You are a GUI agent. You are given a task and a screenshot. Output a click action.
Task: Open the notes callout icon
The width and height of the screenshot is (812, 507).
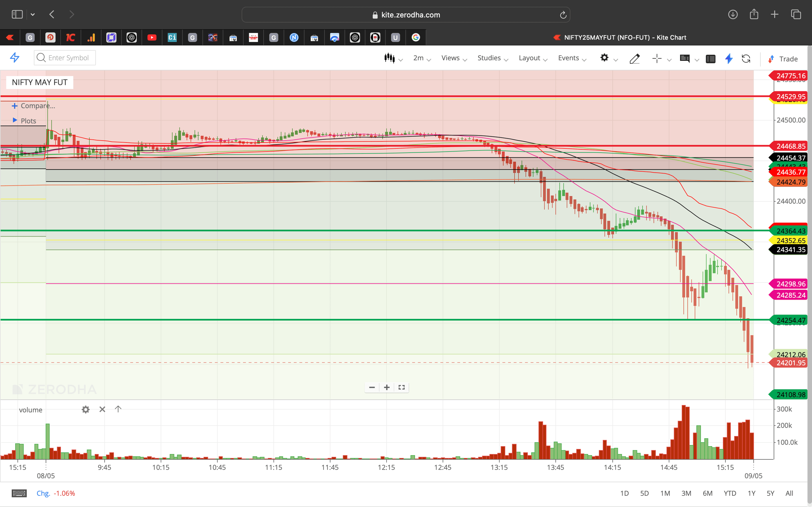pyautogui.click(x=685, y=59)
